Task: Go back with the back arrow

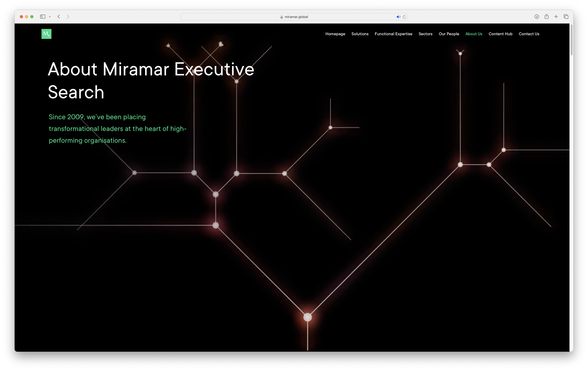Action: click(59, 17)
